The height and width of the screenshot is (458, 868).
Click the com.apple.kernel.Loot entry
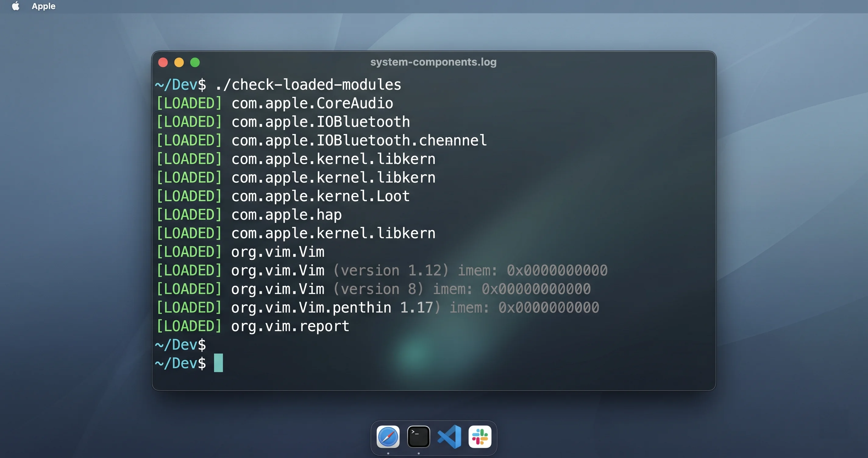click(283, 196)
